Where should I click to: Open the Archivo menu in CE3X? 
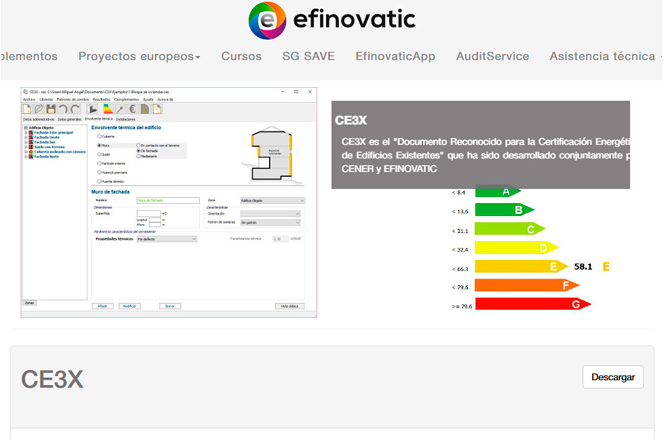[29, 100]
